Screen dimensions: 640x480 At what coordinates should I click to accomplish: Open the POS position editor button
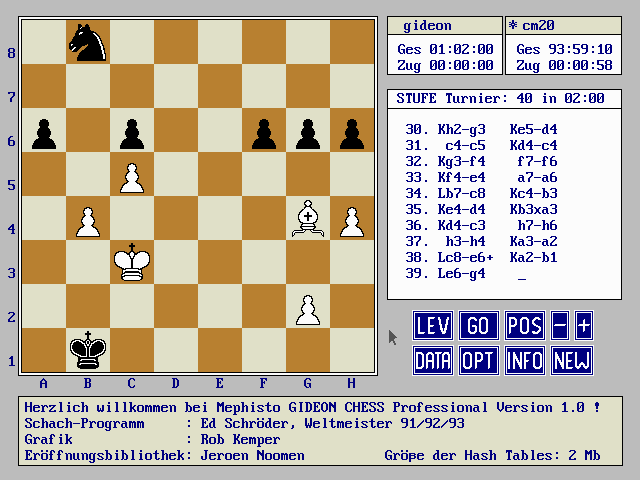pyautogui.click(x=524, y=325)
